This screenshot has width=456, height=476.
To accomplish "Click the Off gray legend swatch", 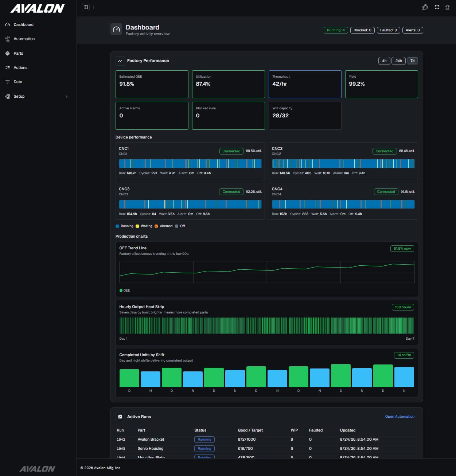I will click(177, 226).
